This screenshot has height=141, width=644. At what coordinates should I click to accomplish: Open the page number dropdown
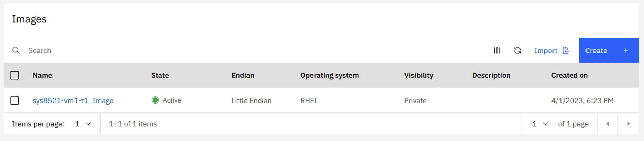pyautogui.click(x=540, y=124)
